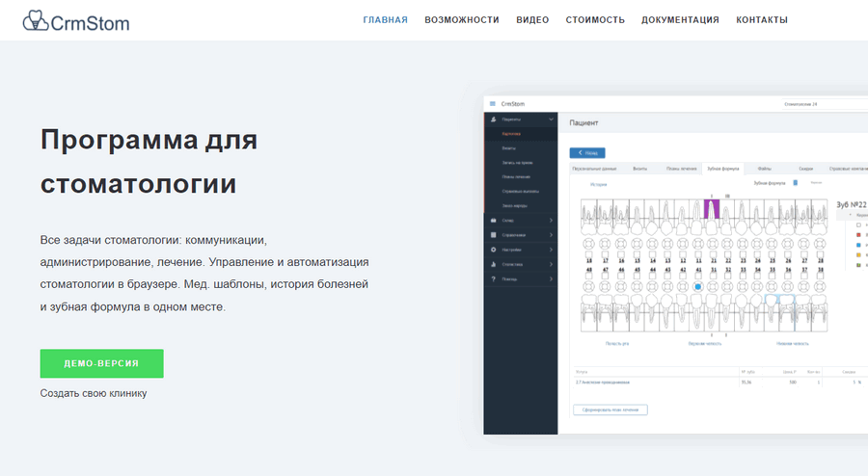Toggle the blue filled tooth surface circle
Image resolution: width=868 pixels, height=476 pixels.
point(697,286)
